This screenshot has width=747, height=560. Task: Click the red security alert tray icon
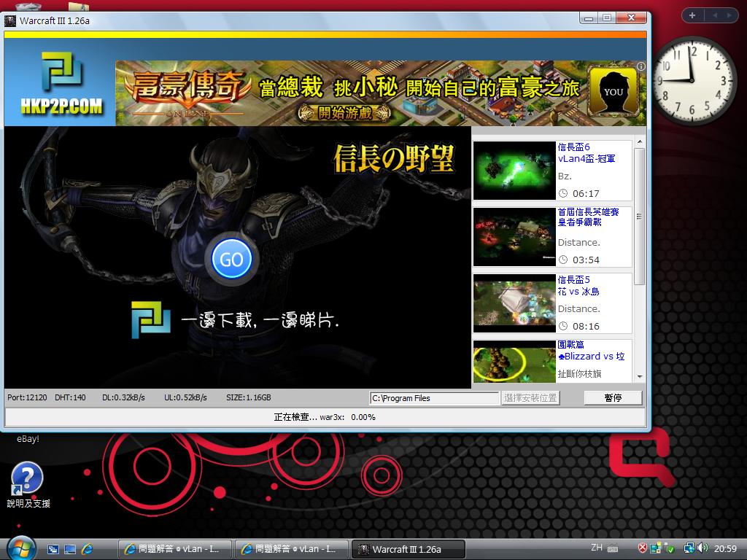pyautogui.click(x=643, y=548)
